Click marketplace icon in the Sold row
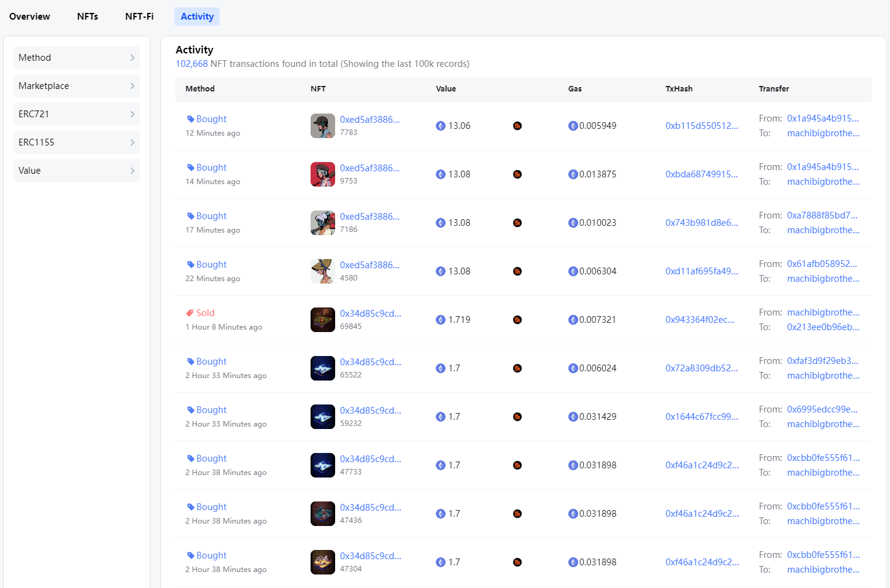Viewport: 890px width, 588px height. [517, 320]
